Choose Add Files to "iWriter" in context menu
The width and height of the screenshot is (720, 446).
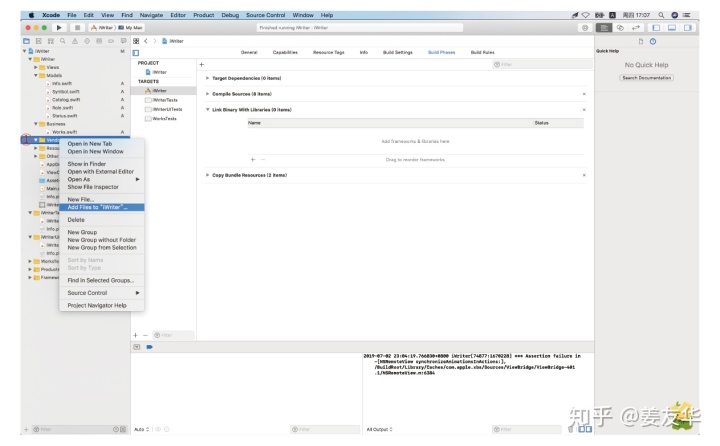(102, 207)
